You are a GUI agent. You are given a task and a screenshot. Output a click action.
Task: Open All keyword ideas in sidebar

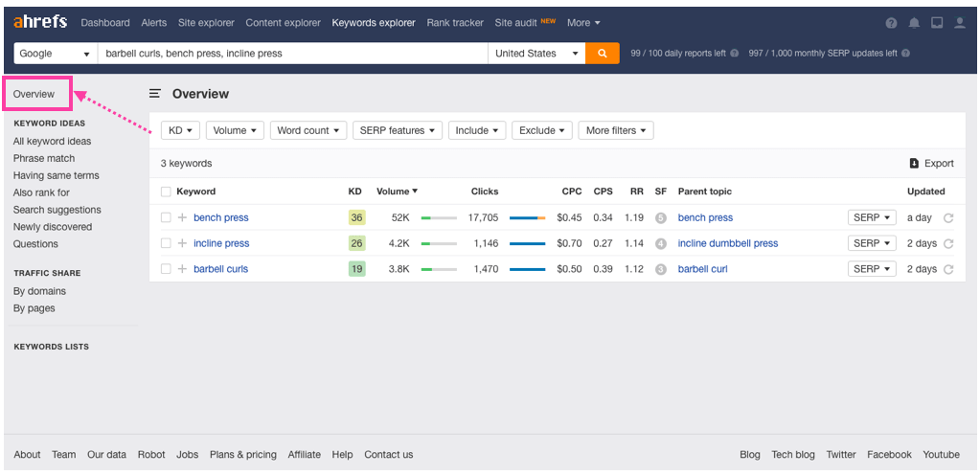coord(52,141)
